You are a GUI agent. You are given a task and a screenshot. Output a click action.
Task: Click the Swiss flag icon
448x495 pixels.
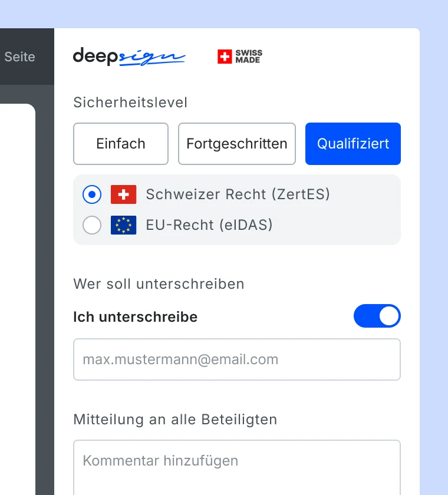pyautogui.click(x=123, y=194)
